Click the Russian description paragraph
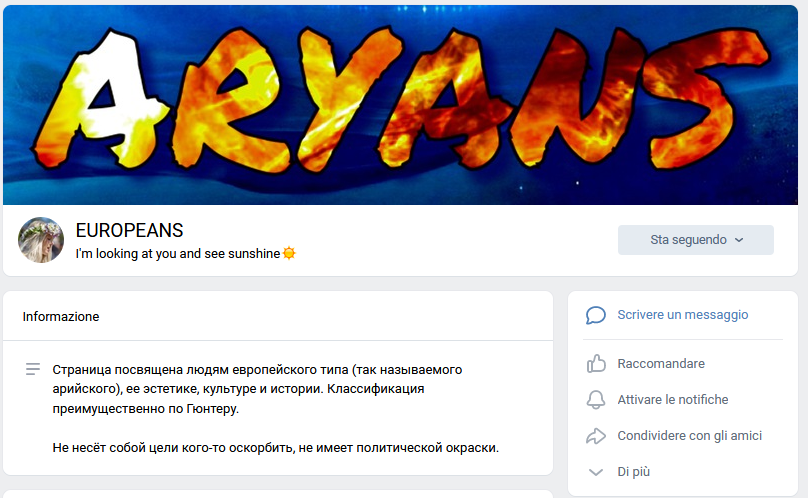 (x=276, y=408)
